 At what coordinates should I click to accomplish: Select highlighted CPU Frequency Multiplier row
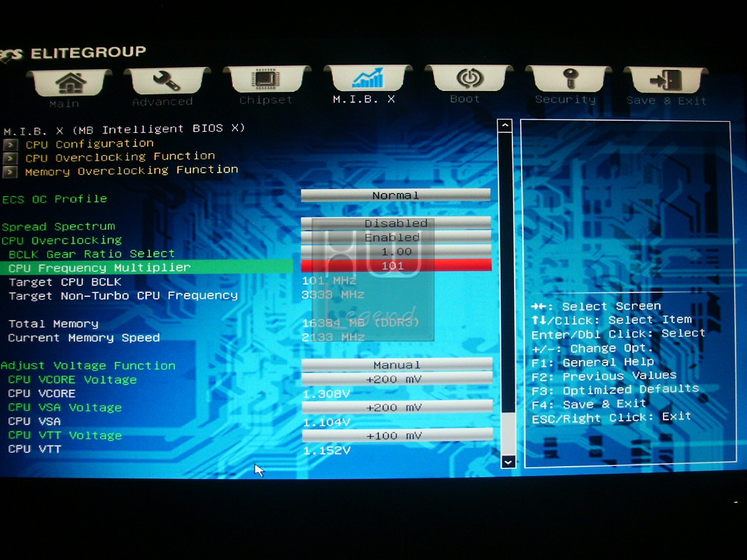coord(146,267)
